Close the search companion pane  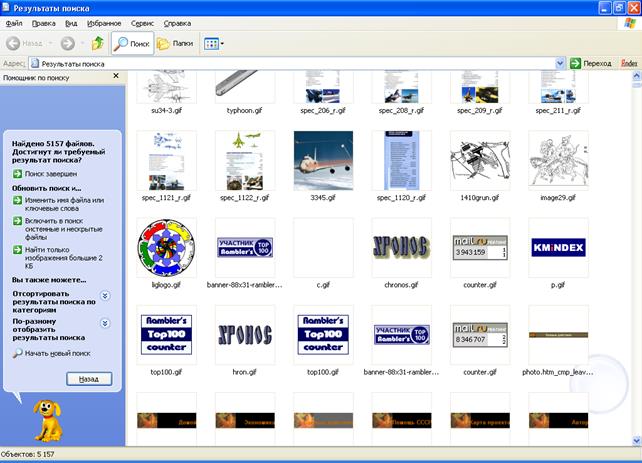[119, 77]
